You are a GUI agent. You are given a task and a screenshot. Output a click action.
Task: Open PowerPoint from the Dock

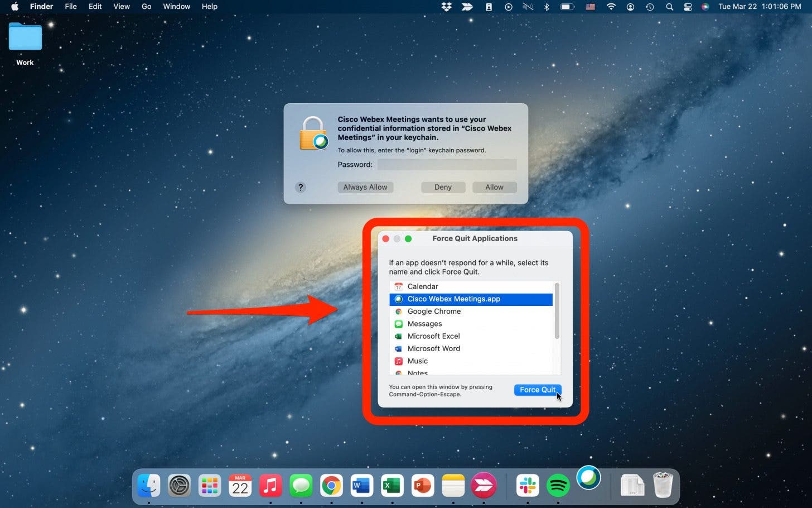point(422,486)
